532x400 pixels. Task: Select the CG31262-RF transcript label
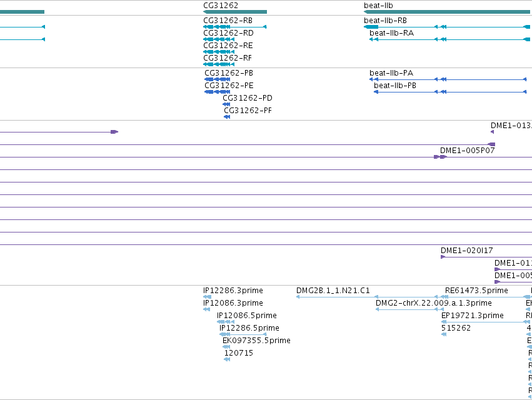[228, 58]
